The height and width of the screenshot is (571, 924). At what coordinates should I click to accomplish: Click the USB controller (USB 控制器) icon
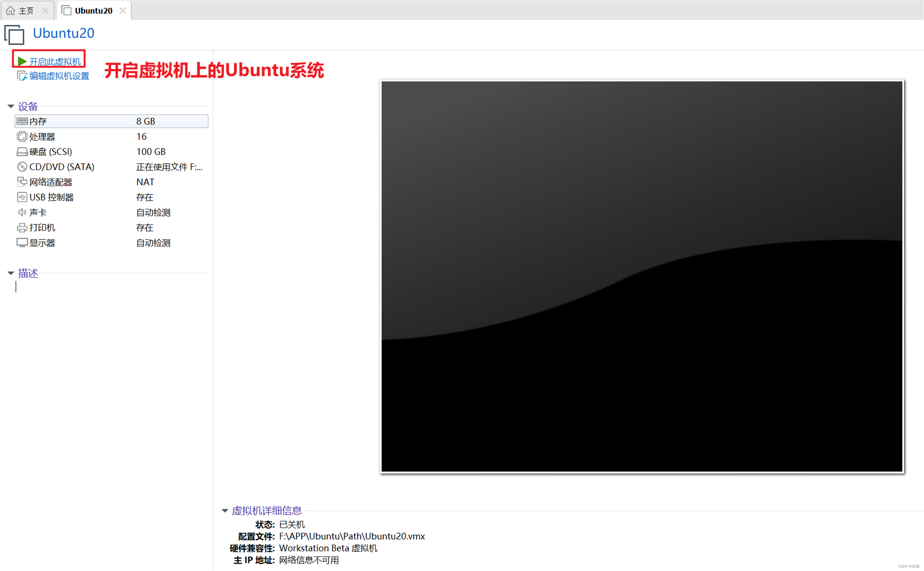[22, 197]
